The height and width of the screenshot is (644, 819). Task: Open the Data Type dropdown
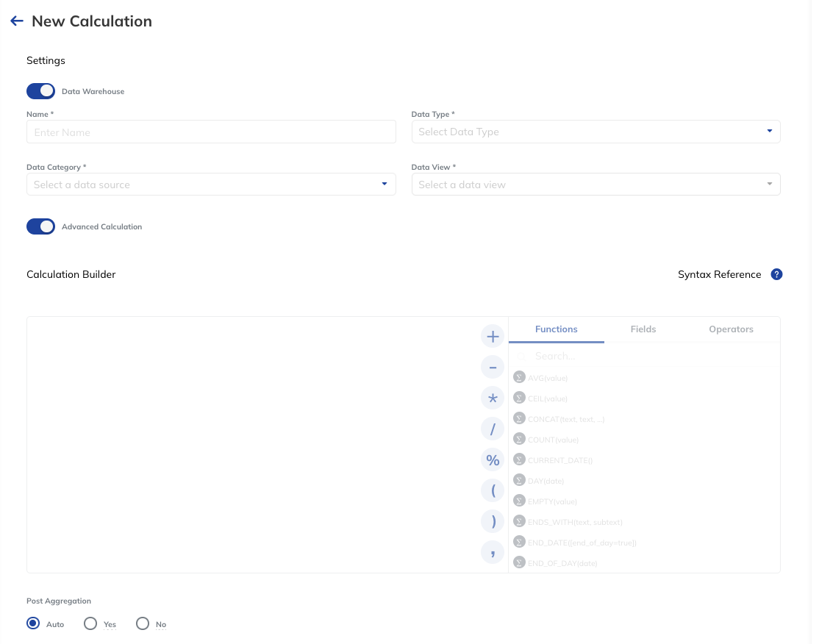click(596, 132)
